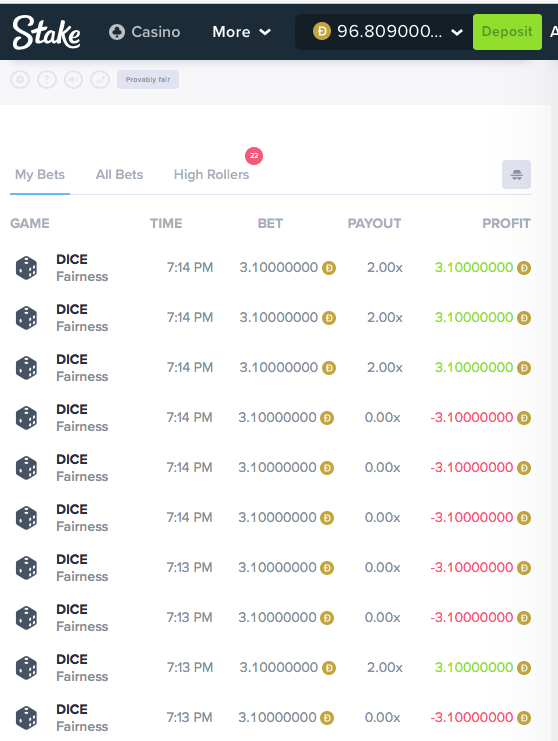
Task: Click DICE game name in the topmost row
Action: click(x=72, y=259)
